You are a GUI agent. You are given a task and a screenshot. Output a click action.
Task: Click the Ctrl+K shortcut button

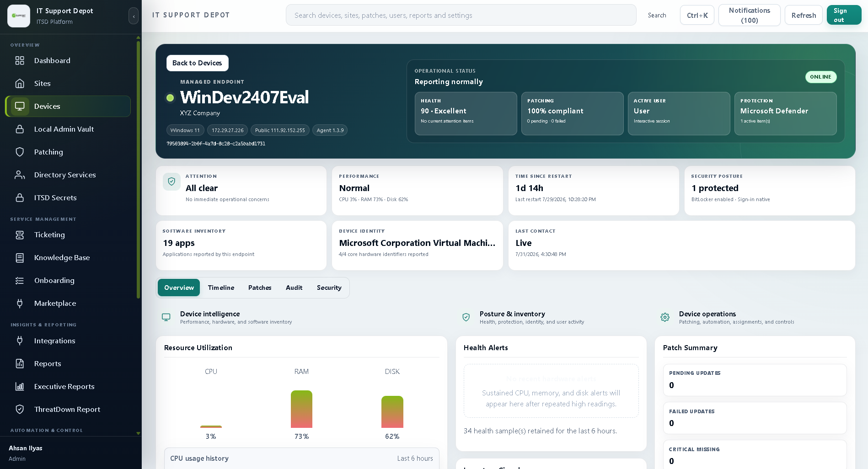click(697, 15)
